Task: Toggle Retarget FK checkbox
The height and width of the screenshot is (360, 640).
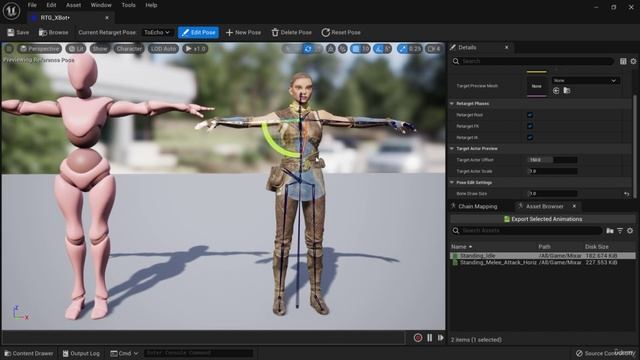Action: [530, 126]
